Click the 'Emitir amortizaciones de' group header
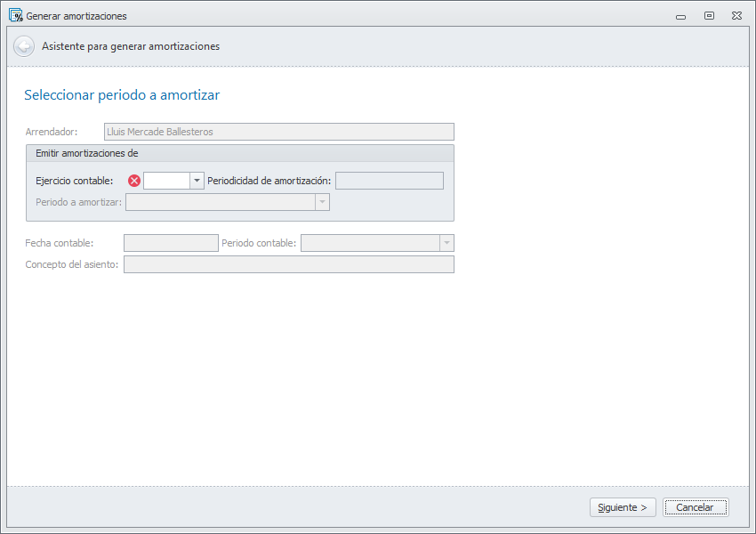This screenshot has width=756, height=534. (x=239, y=153)
